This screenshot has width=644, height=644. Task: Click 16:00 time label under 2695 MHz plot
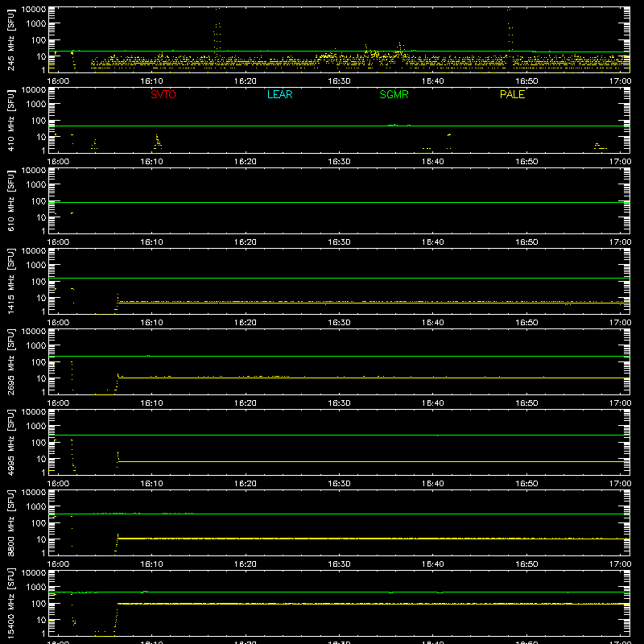point(58,403)
